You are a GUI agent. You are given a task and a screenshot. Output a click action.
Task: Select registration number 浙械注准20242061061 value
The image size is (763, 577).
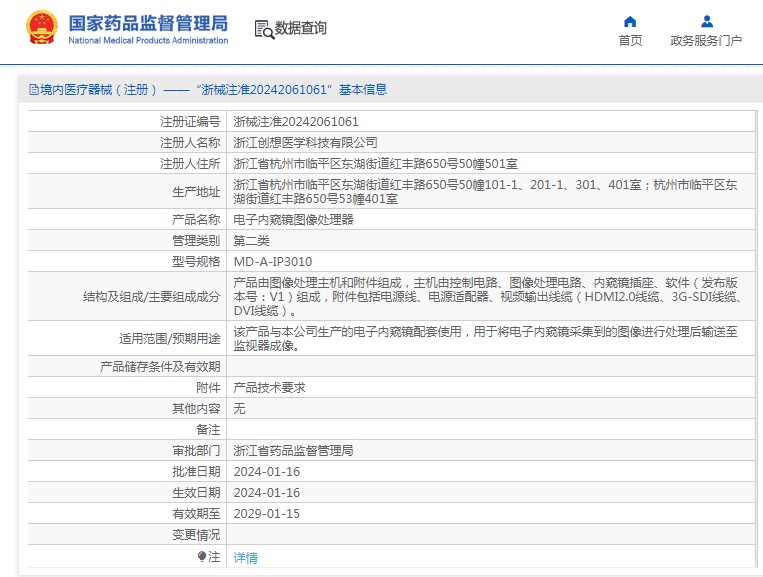pos(296,122)
